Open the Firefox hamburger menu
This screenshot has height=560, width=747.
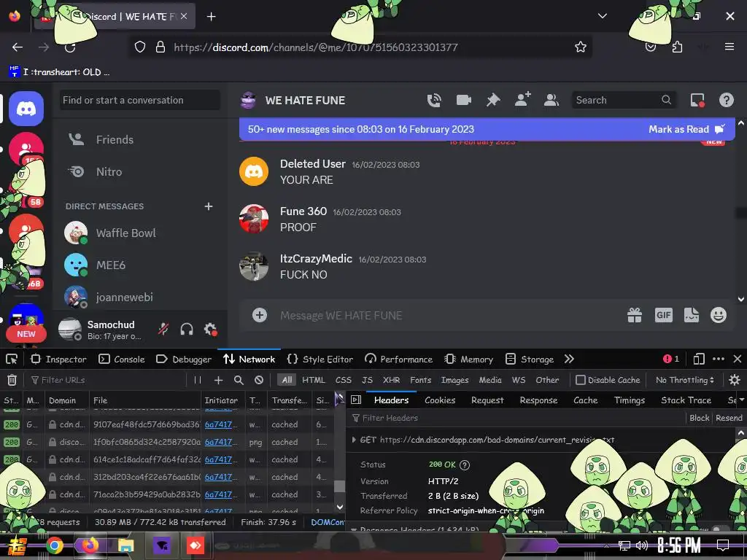(729, 47)
